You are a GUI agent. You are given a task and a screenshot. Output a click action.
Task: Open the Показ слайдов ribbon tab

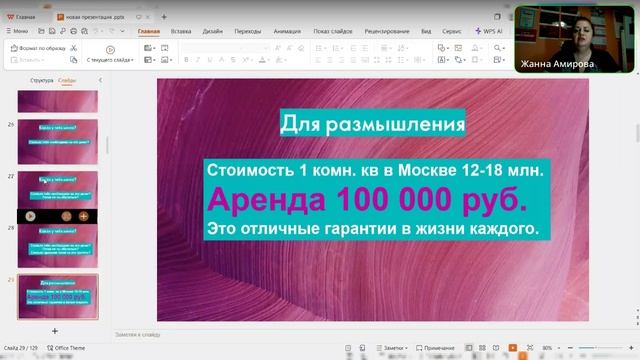click(x=333, y=31)
